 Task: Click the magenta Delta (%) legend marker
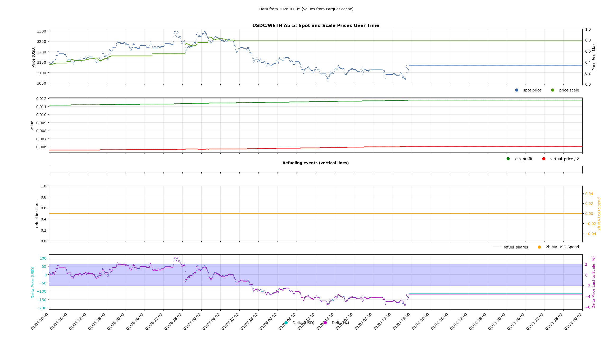325,323
